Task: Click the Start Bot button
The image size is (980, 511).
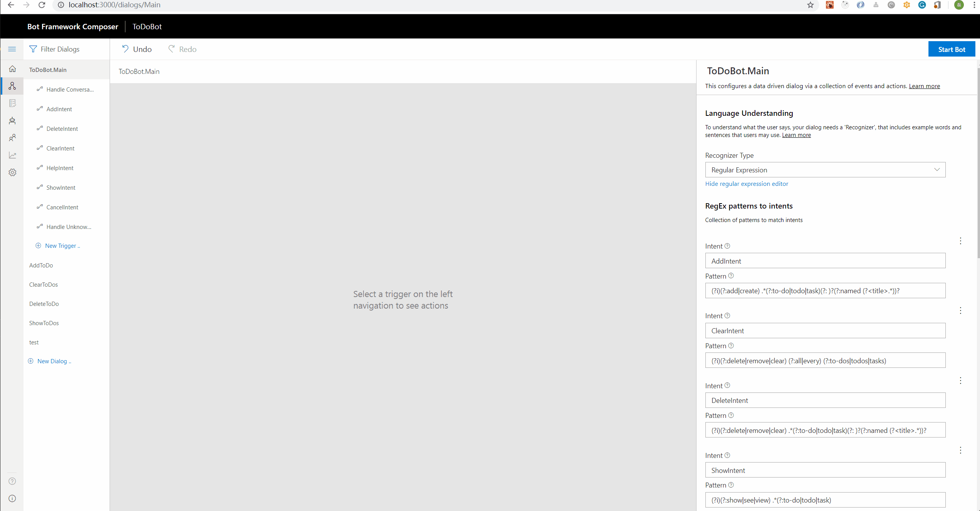Action: 951,49
